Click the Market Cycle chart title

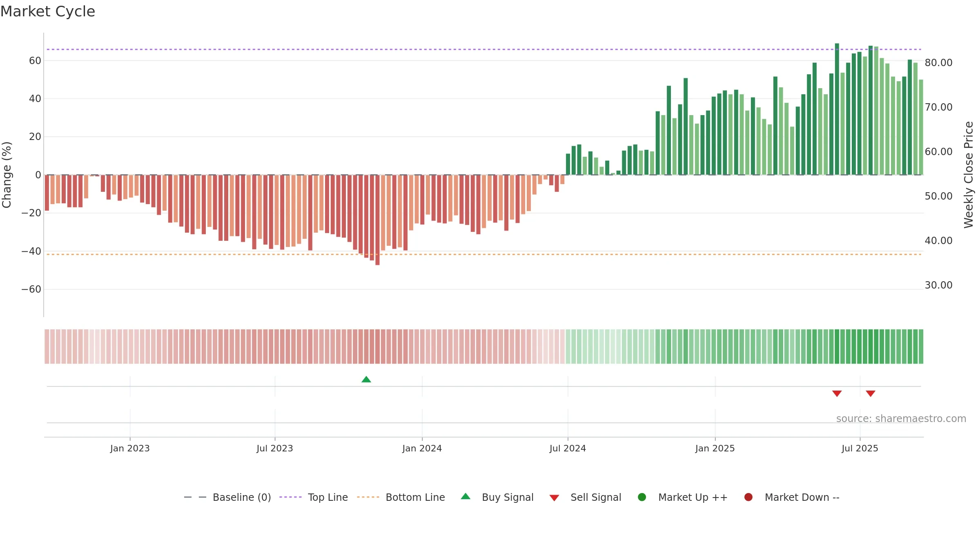coord(48,11)
